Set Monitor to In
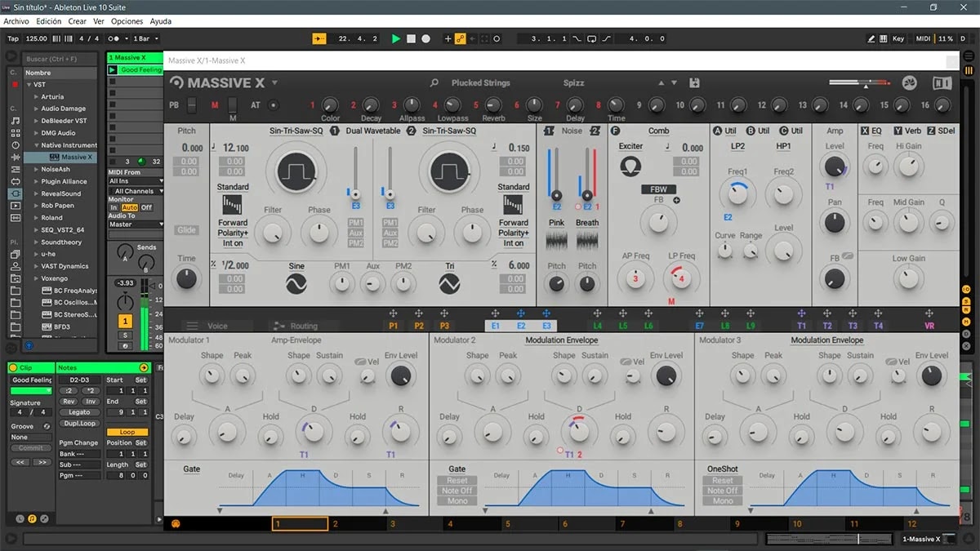Screen dimensions: 980x551 click(x=114, y=207)
